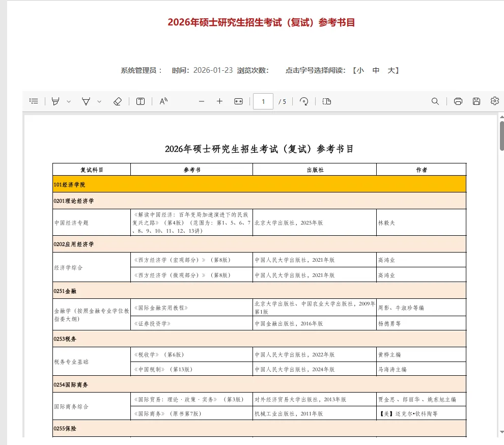
Task: Search within the PDF
Action: pos(435,101)
